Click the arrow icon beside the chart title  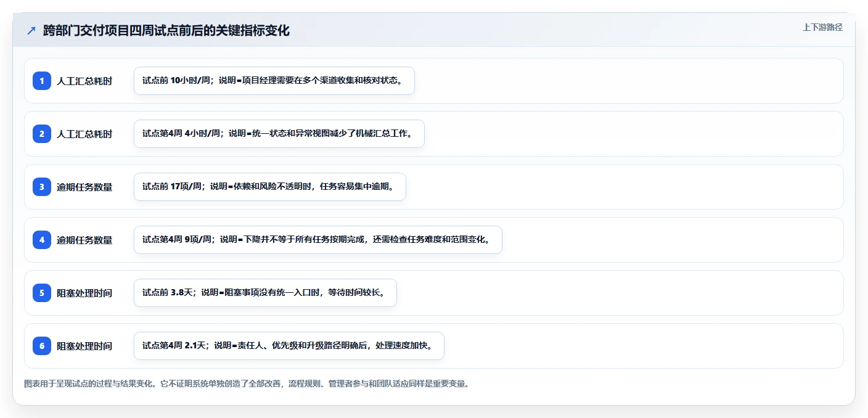31,30
